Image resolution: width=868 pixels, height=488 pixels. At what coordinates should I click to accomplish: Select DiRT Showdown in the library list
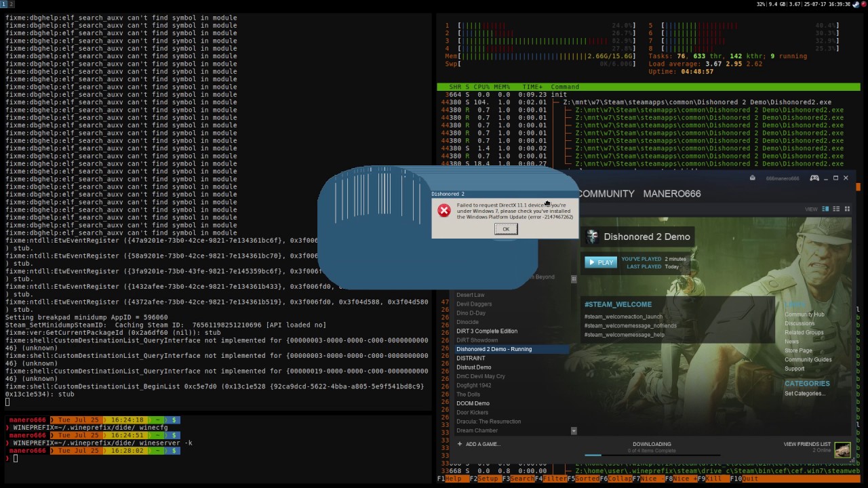point(477,340)
